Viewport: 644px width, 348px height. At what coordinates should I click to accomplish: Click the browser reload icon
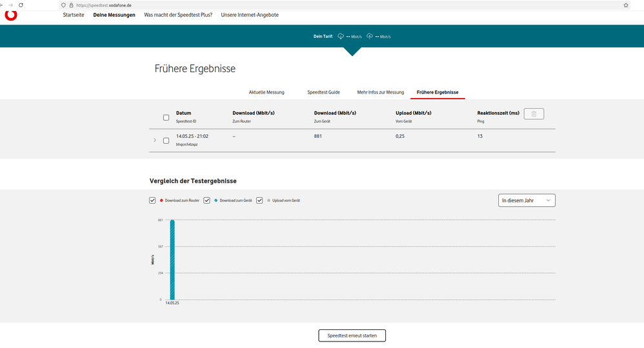pyautogui.click(x=21, y=5)
